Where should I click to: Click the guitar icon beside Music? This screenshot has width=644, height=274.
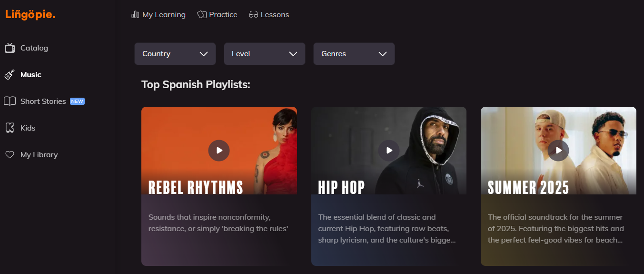[x=10, y=75]
